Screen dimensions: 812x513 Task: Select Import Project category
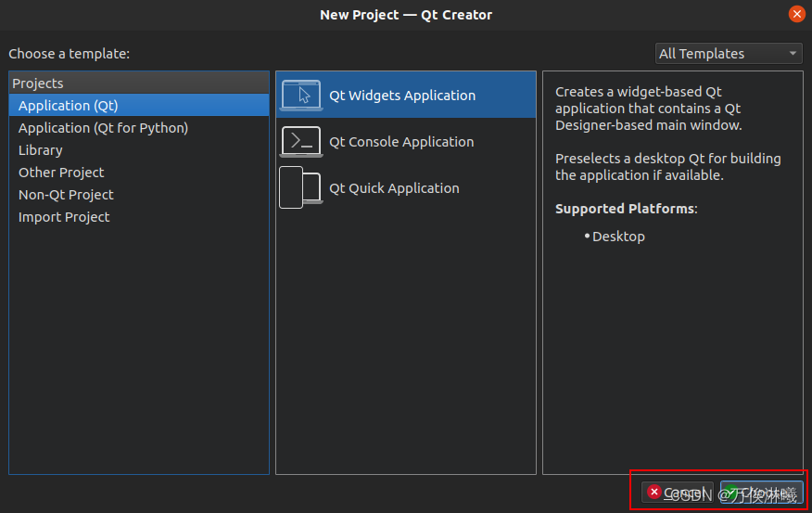pyautogui.click(x=139, y=216)
